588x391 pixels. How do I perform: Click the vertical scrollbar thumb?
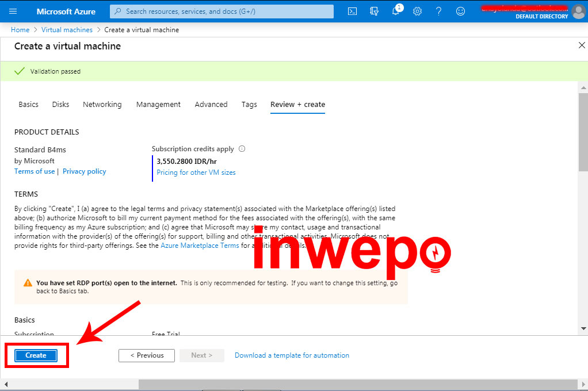click(583, 132)
